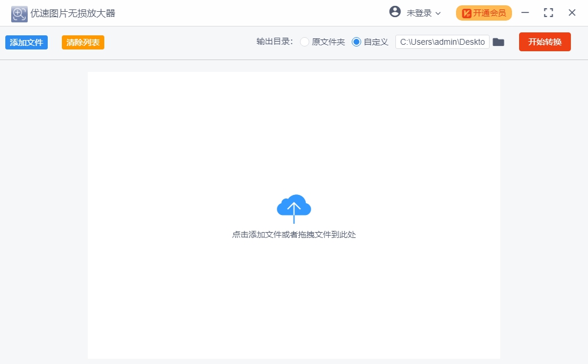Screen dimensions: 588x364
Task: Open the login status chevron menu
Action: [x=439, y=12]
